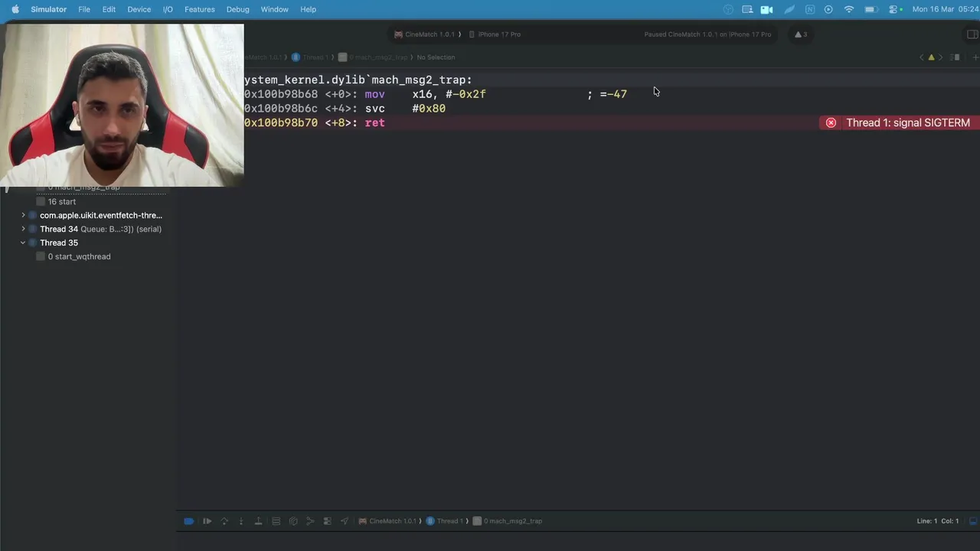
Task: Open the Wi-Fi menu bar icon
Action: point(849,9)
